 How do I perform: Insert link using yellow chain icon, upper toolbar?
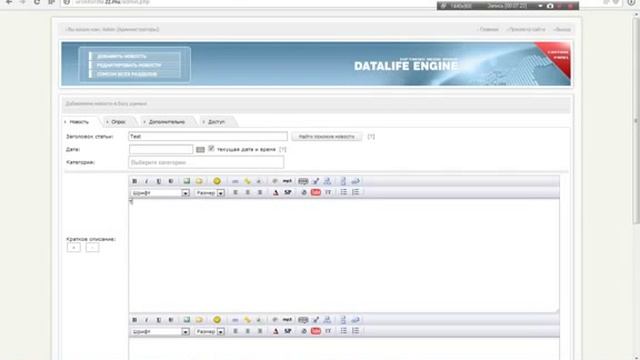pos(247,181)
